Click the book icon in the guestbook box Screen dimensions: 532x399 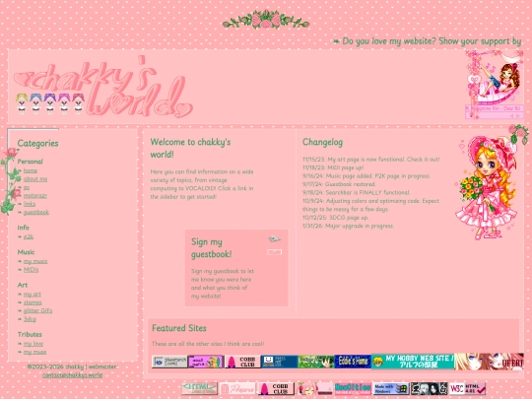point(274,239)
